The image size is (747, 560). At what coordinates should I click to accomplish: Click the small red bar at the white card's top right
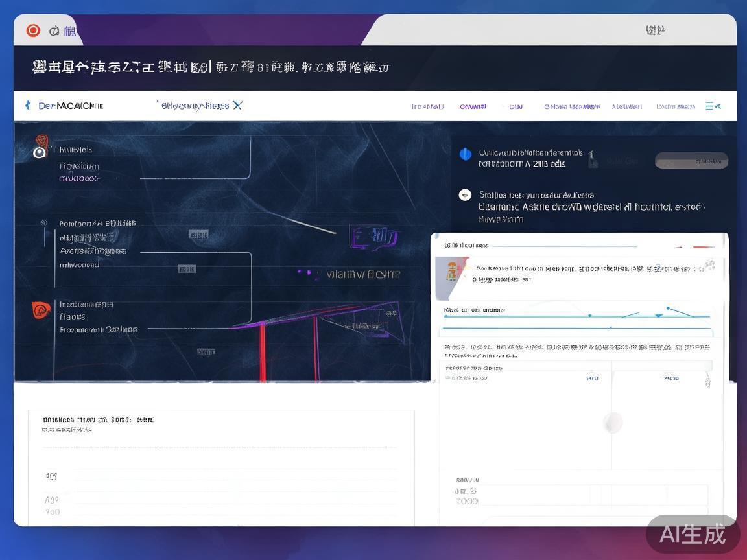(x=703, y=247)
